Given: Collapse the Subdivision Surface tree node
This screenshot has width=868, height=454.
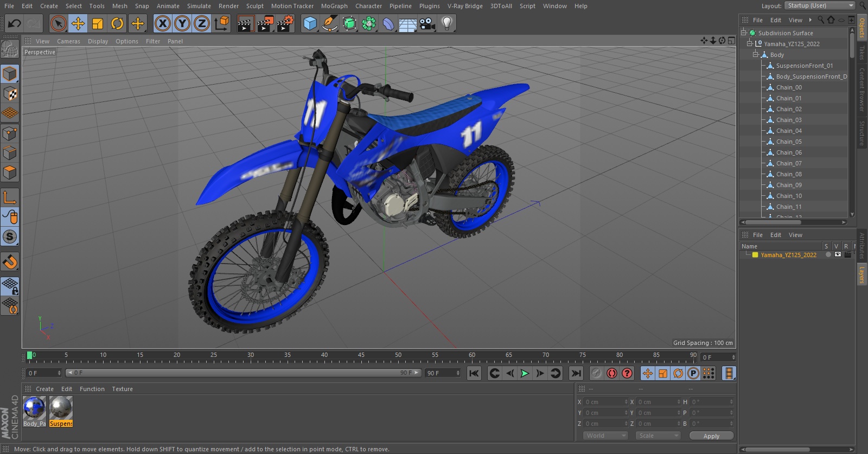Looking at the screenshot, I should pos(744,33).
